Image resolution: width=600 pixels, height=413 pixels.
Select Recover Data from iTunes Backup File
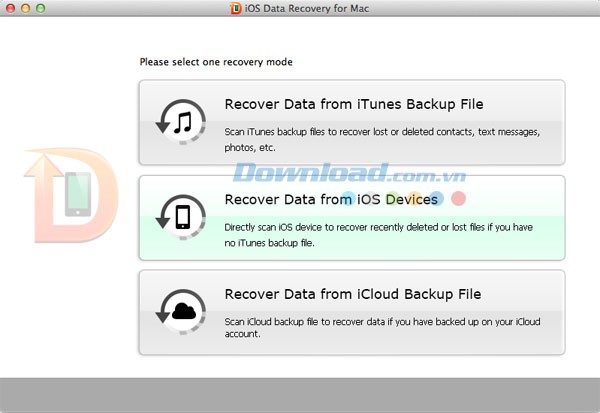click(354, 104)
